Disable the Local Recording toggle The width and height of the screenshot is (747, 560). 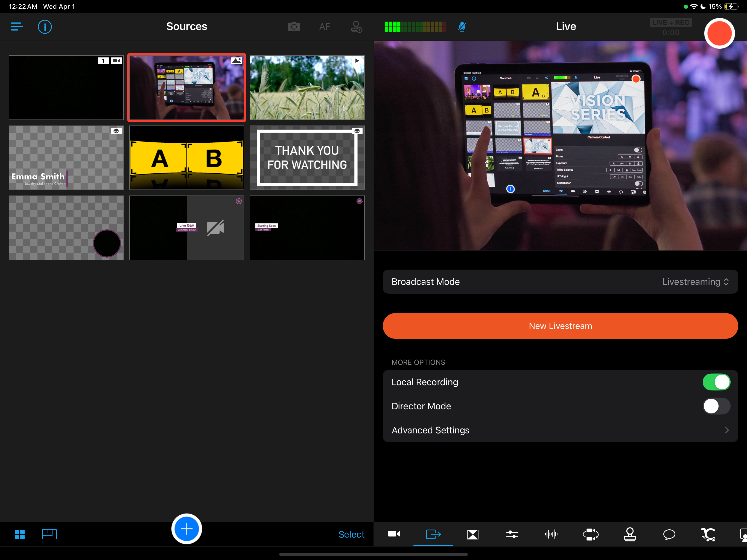tap(716, 382)
